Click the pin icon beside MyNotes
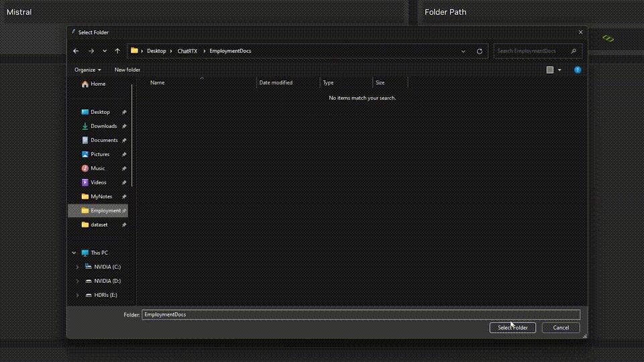This screenshot has width=644, height=362. [x=124, y=196]
